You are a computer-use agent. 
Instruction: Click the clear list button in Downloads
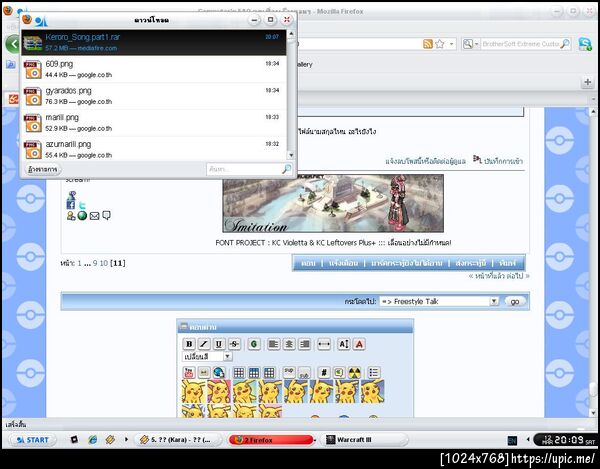(43, 169)
